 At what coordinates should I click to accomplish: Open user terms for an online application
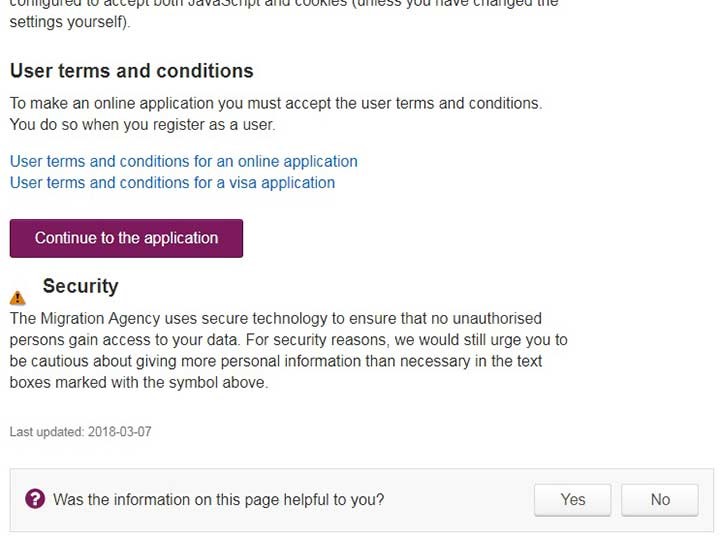point(184,162)
